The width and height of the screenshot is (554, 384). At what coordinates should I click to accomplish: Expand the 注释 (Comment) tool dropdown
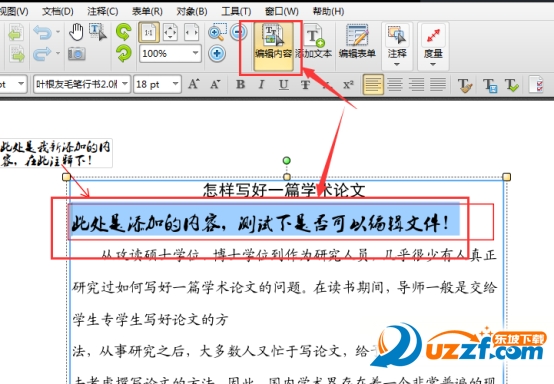click(397, 65)
